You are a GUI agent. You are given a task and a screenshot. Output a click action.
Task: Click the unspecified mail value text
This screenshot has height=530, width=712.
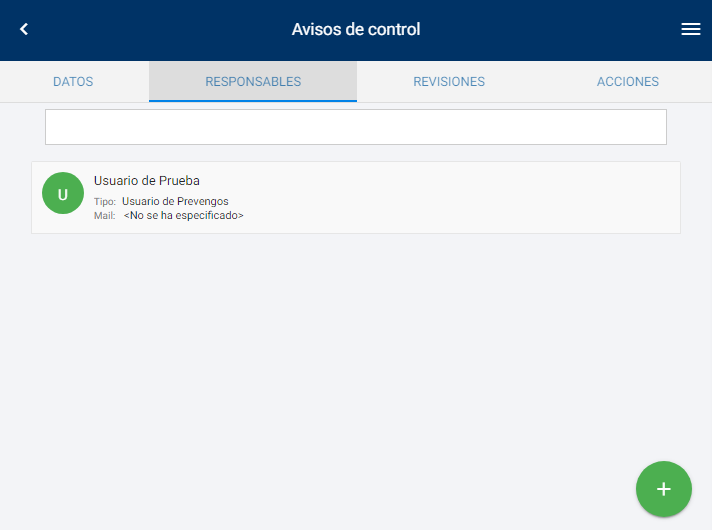click(184, 215)
